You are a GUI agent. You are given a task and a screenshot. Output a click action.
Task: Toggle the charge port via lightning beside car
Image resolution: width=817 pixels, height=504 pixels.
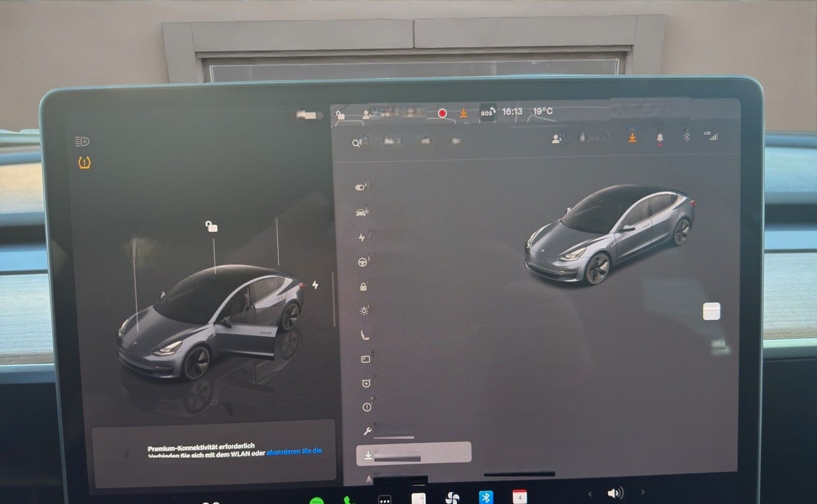click(315, 285)
